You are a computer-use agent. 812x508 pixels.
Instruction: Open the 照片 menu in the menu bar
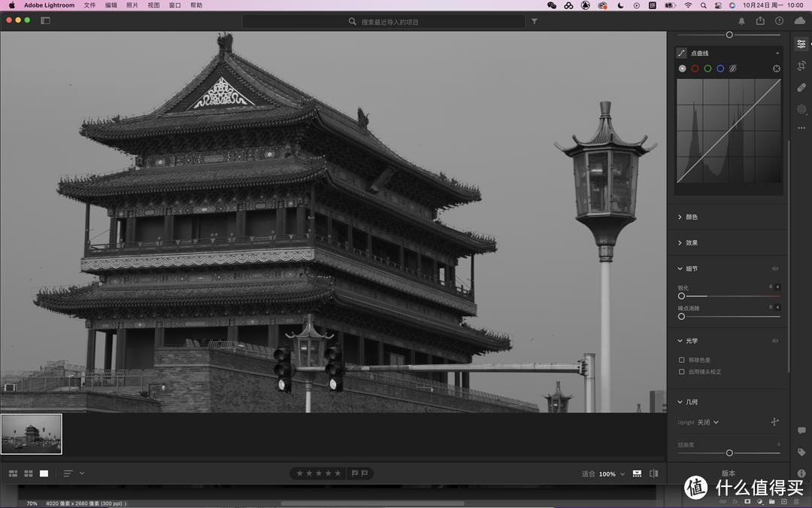click(x=131, y=5)
